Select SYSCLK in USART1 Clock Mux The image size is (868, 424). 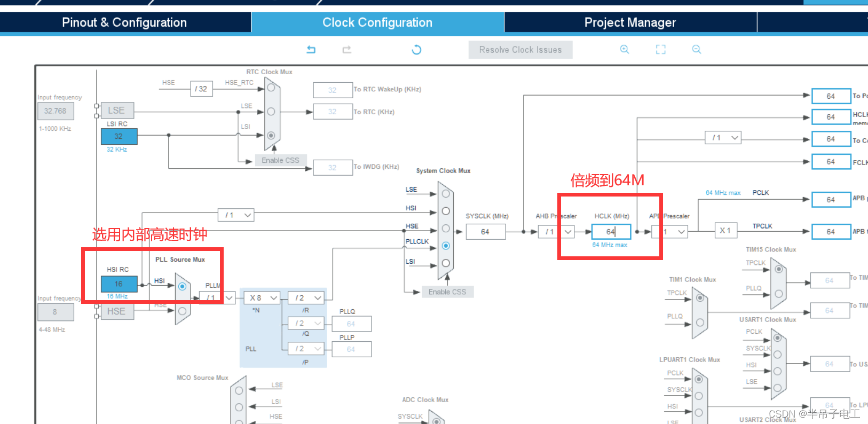[x=777, y=355]
